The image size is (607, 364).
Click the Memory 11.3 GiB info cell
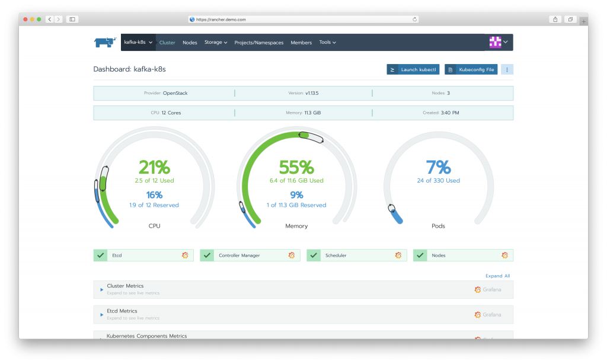pyautogui.click(x=303, y=113)
